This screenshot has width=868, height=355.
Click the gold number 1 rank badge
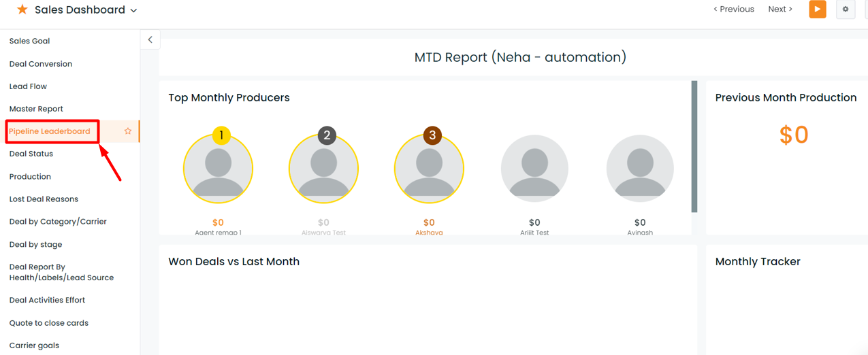point(221,135)
